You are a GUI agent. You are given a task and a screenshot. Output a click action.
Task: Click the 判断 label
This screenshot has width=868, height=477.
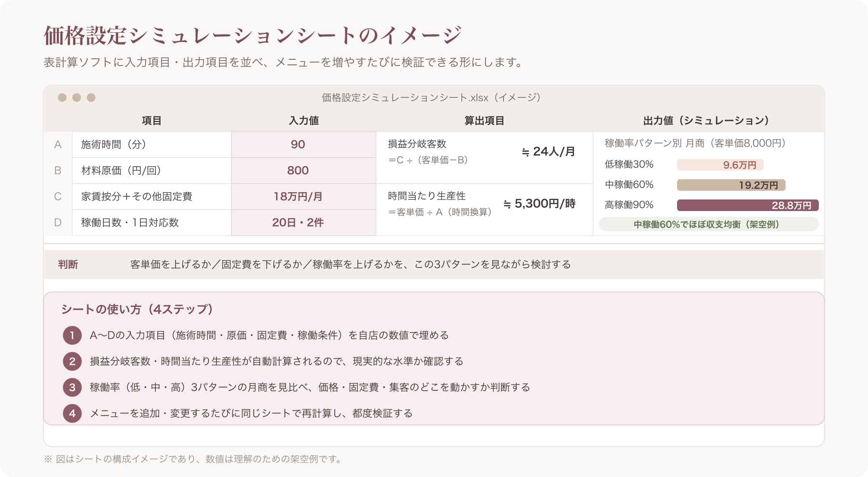(68, 265)
